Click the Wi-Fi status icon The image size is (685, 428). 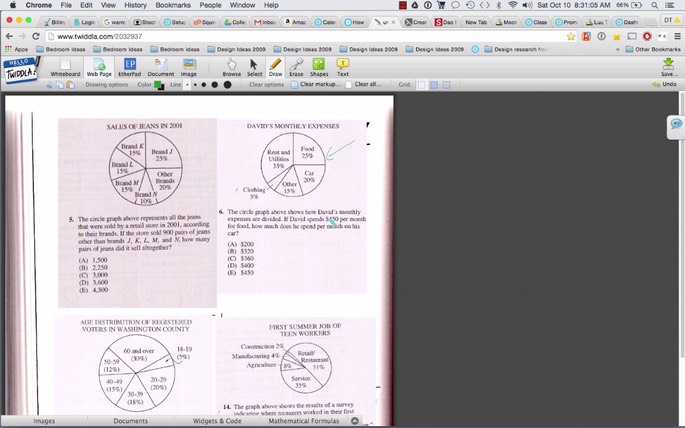click(x=512, y=5)
